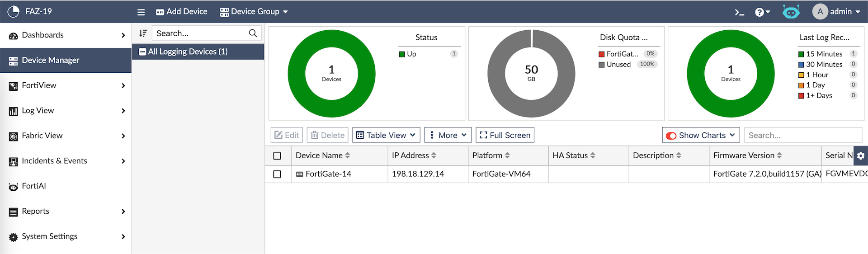
Task: Check the select-all header checkbox
Action: pos(277,155)
